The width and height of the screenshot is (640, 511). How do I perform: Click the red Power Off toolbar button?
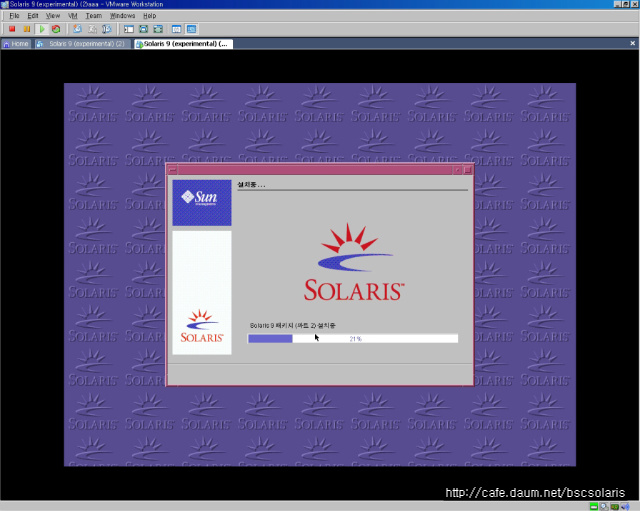coord(12,29)
